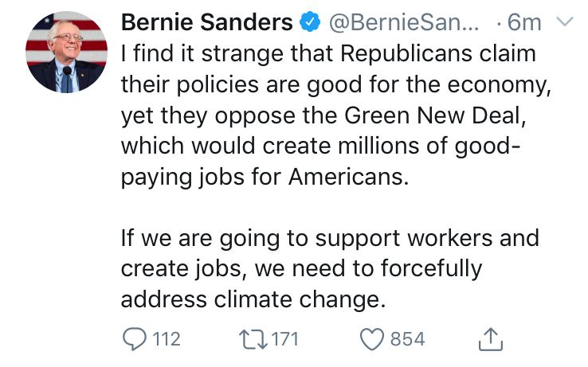Click the reply speech bubble icon
Screen dimensions: 588x367
tap(134, 339)
